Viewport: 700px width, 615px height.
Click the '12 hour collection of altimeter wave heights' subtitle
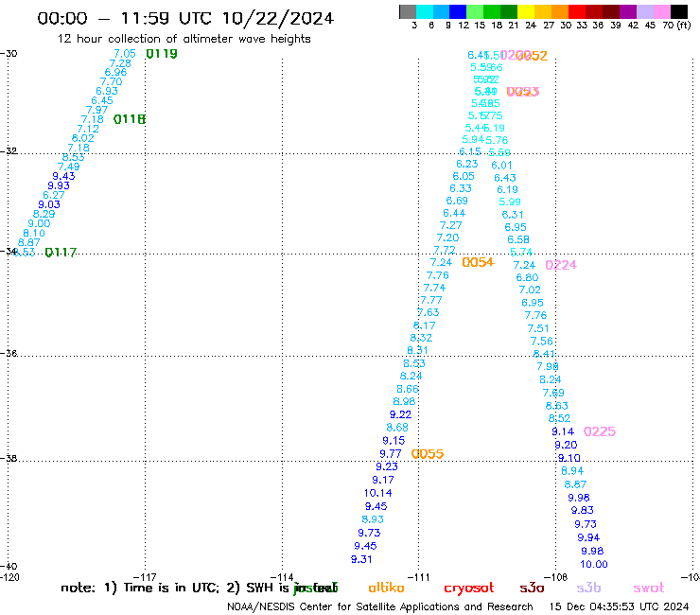(184, 39)
